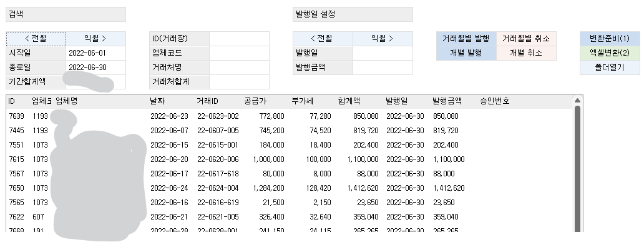Viewport: 644px width, 242px height.
Task: Click the 발행금액 column header in the list
Action: pos(447,101)
